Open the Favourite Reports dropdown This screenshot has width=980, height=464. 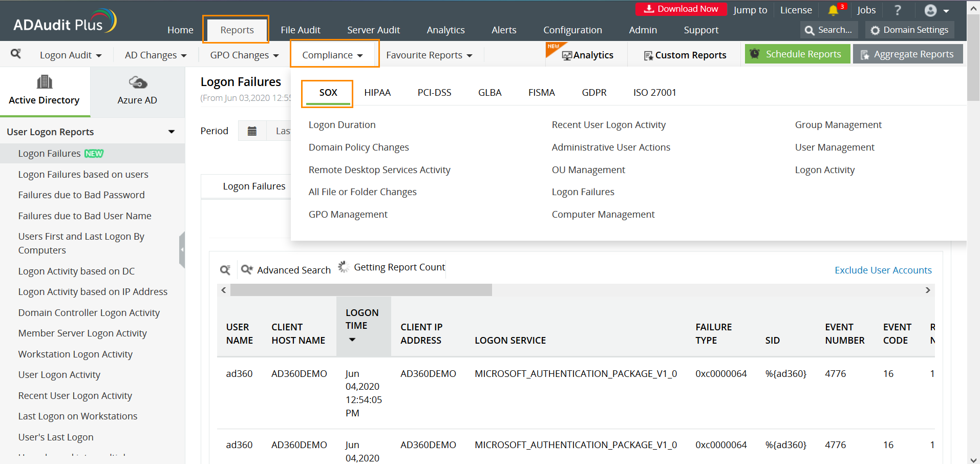pos(429,55)
